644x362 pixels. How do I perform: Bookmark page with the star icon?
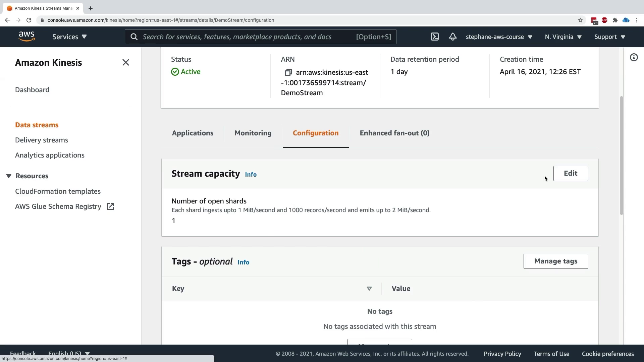tap(580, 20)
